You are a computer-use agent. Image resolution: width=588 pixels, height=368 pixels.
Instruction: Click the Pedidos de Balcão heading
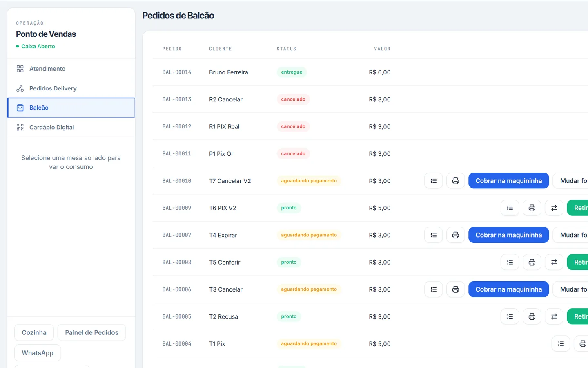tap(178, 16)
